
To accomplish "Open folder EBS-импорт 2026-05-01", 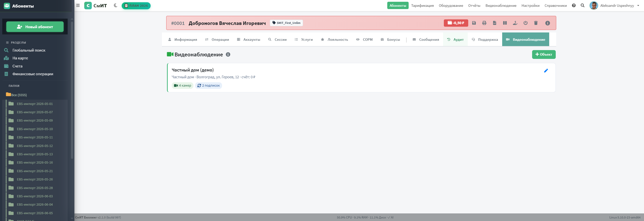I will pyautogui.click(x=35, y=104).
